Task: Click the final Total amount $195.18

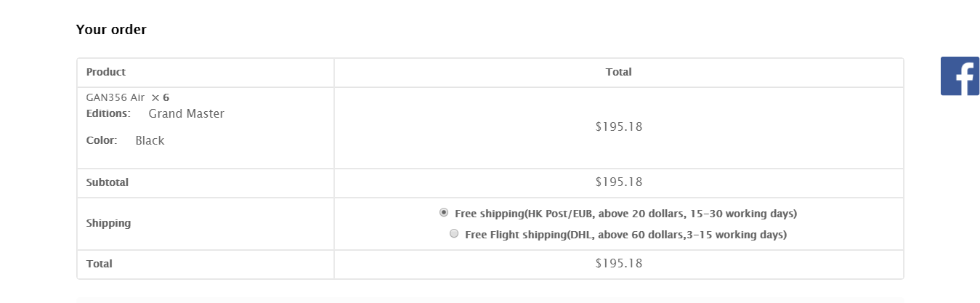Action: pyautogui.click(x=619, y=263)
